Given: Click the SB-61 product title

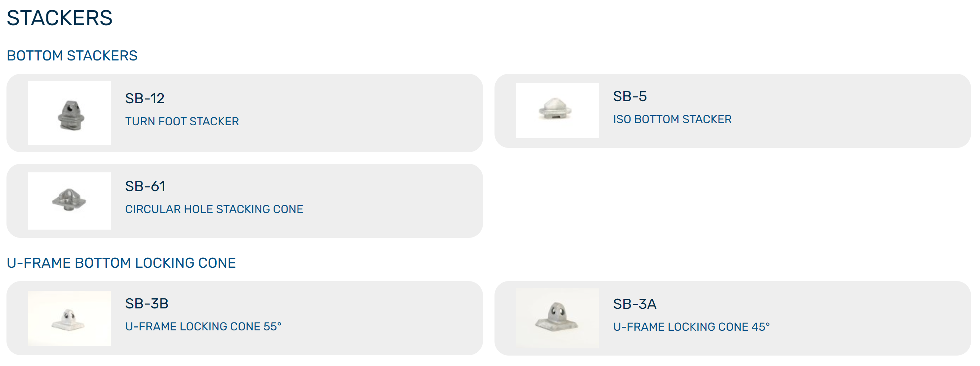Looking at the screenshot, I should [145, 186].
